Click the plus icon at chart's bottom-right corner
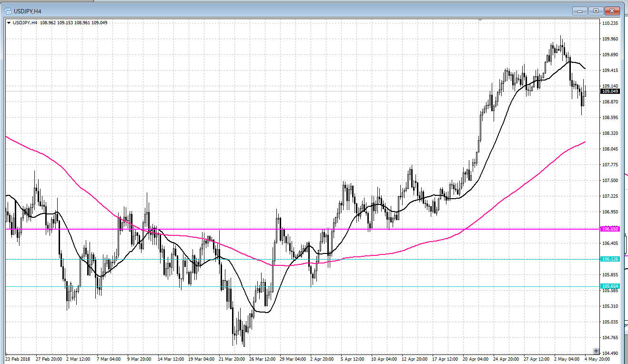Image resolution: width=628 pixels, height=364 pixels. (596, 351)
